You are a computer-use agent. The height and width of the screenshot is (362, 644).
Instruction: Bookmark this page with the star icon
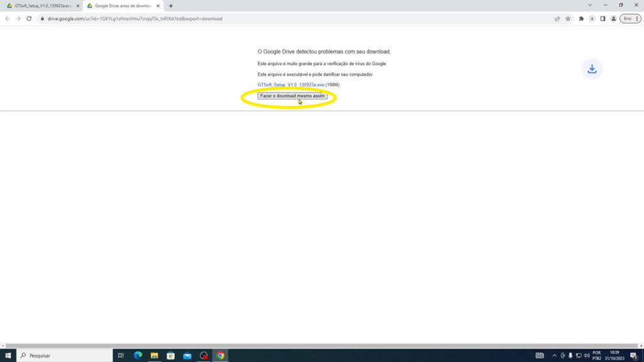pyautogui.click(x=568, y=18)
